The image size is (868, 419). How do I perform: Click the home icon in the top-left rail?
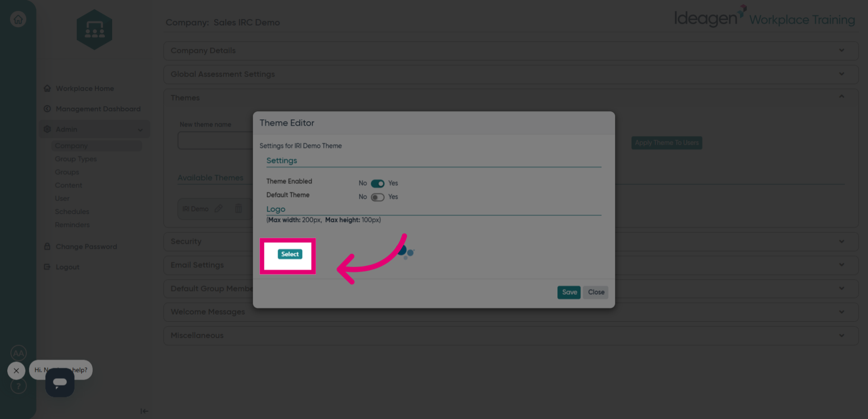(x=18, y=19)
